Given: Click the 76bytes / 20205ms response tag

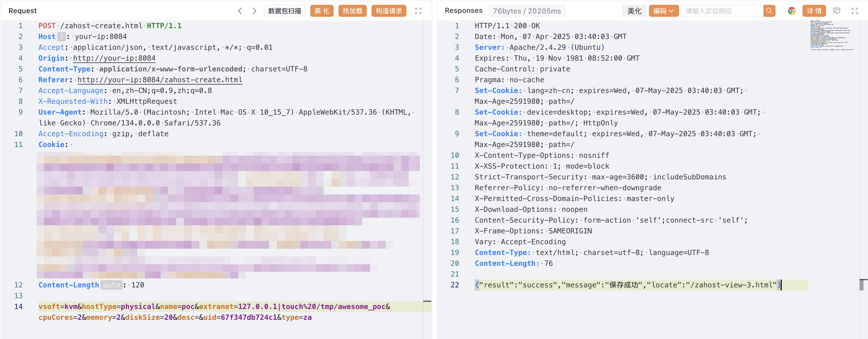Looking at the screenshot, I should 527,11.
